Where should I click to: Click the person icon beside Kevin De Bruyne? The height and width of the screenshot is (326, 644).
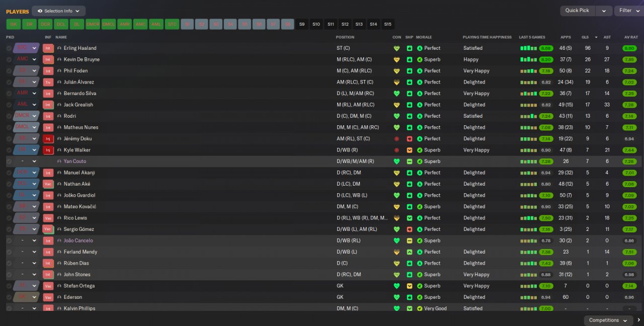tap(59, 59)
